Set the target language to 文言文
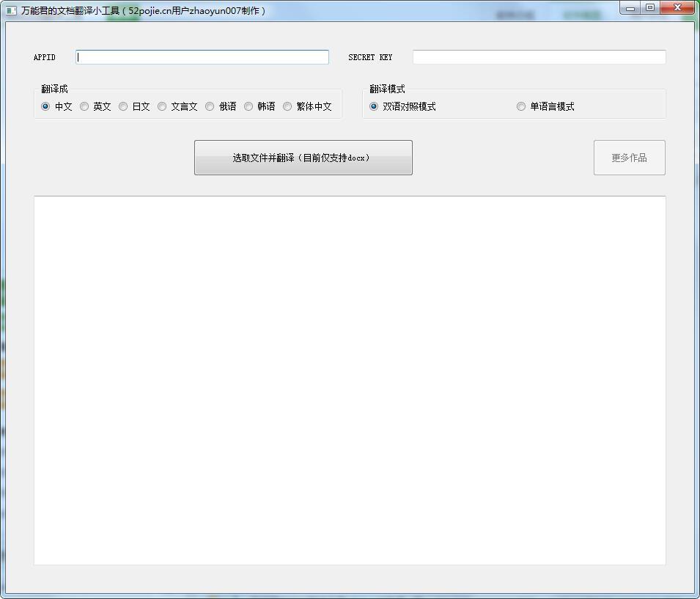The height and width of the screenshot is (599, 700). click(x=162, y=106)
